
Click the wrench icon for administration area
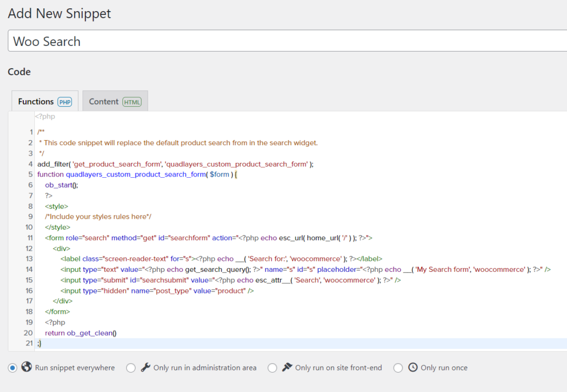coord(146,368)
